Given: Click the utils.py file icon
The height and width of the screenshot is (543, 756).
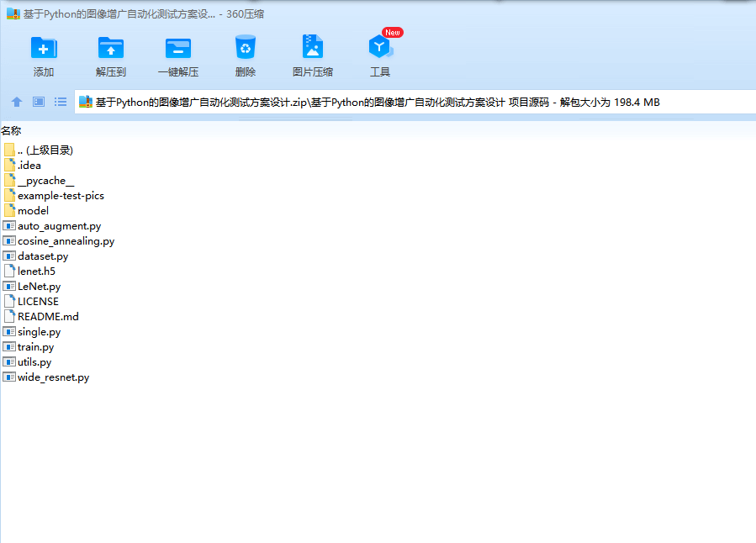Looking at the screenshot, I should [9, 361].
